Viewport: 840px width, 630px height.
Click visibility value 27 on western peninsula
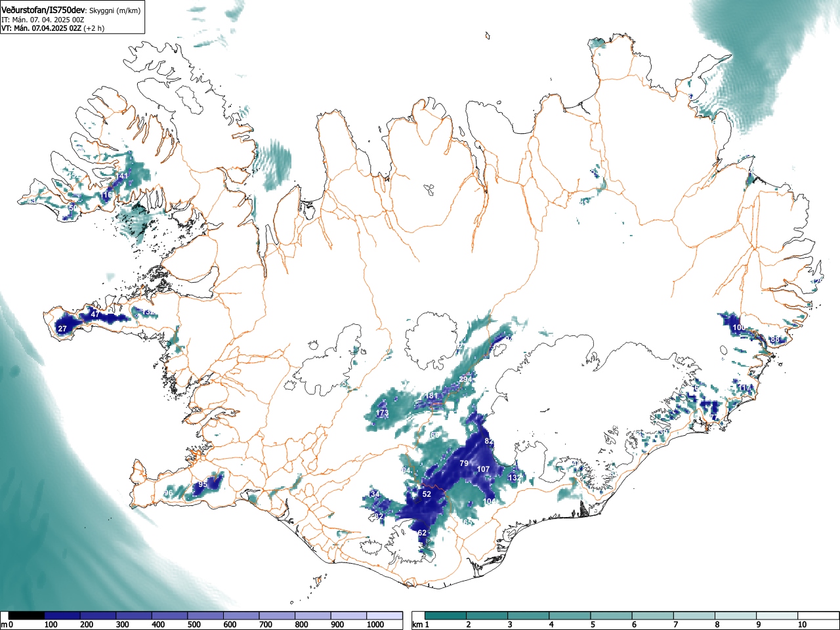[x=62, y=329]
